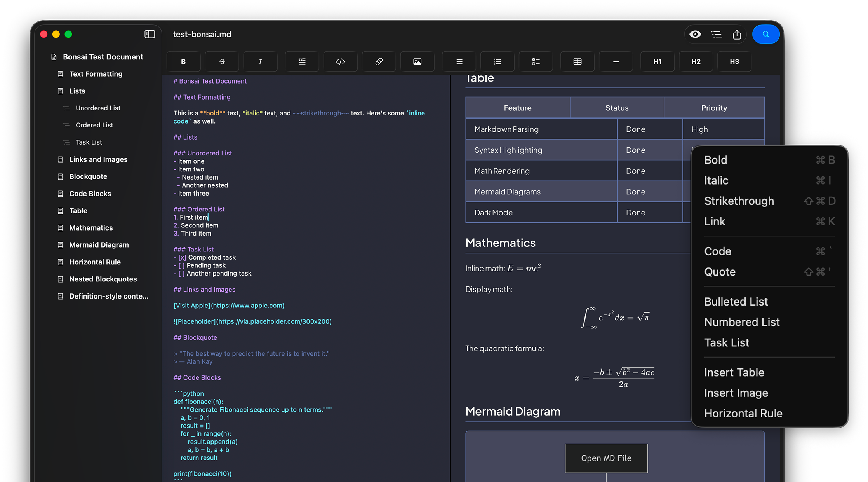Go to Unordered List in the sidebar
The width and height of the screenshot is (868, 482).
tap(98, 108)
